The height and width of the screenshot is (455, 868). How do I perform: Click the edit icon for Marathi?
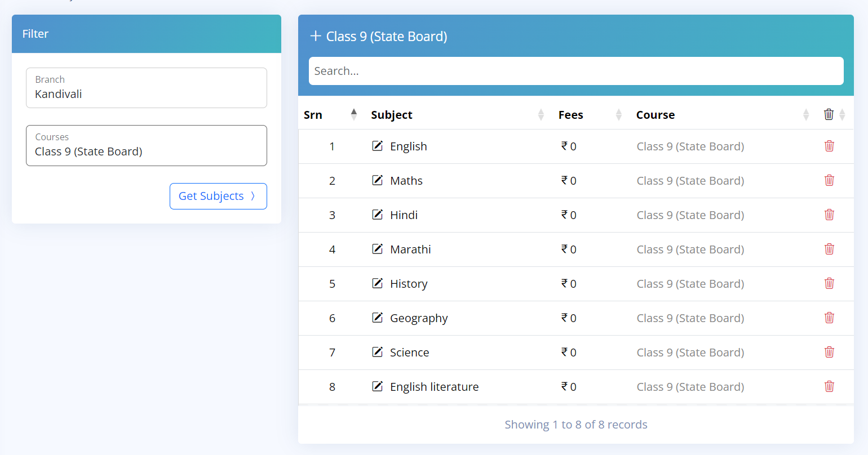[378, 249]
